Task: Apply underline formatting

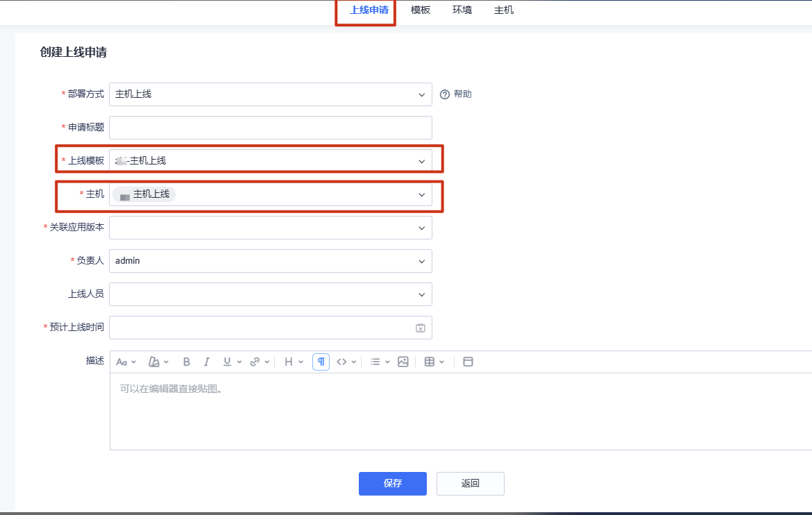Action: 227,362
